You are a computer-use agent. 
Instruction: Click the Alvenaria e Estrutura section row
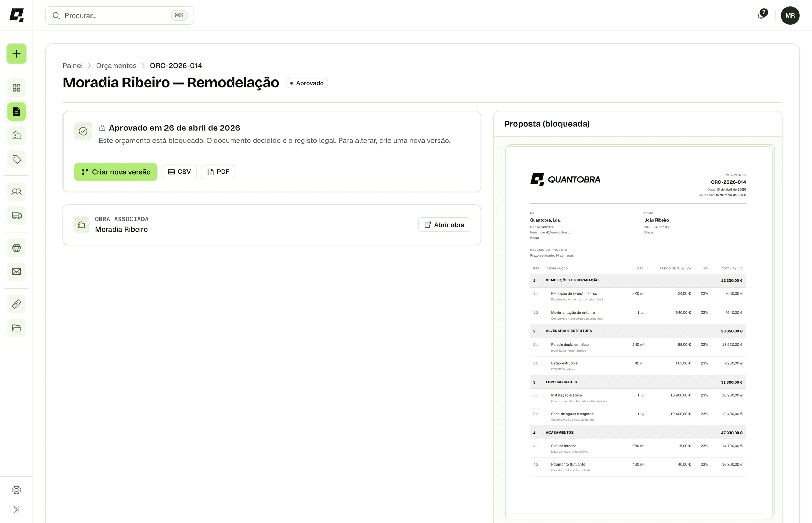pyautogui.click(x=638, y=331)
